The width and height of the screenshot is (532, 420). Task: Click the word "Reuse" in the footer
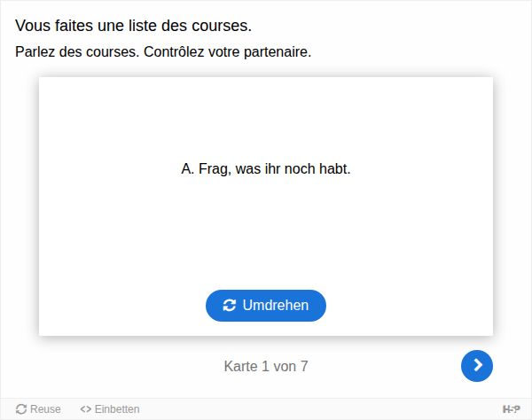pos(45,409)
